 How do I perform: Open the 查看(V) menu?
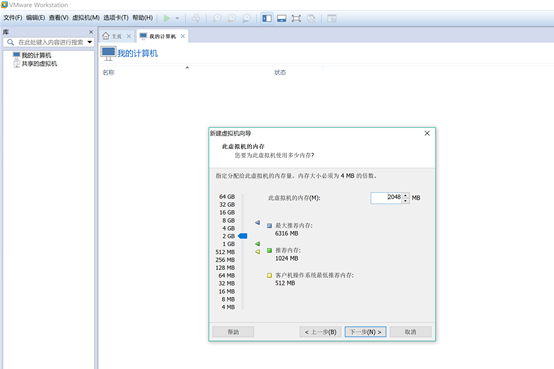[58, 18]
